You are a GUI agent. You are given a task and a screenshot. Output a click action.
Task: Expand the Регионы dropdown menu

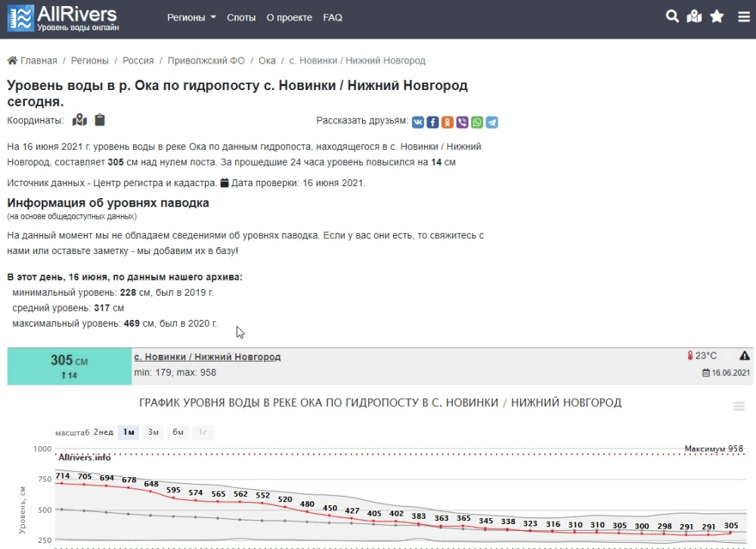click(191, 17)
